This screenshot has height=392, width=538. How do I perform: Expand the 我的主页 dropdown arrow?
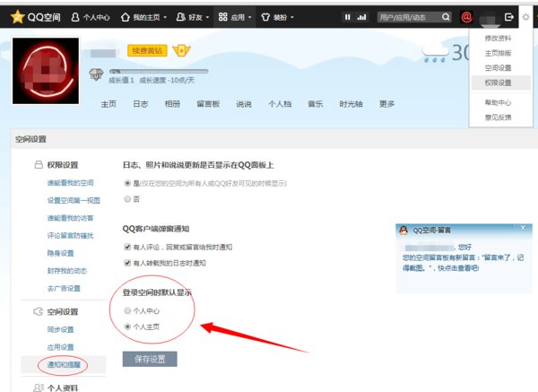[x=165, y=17]
